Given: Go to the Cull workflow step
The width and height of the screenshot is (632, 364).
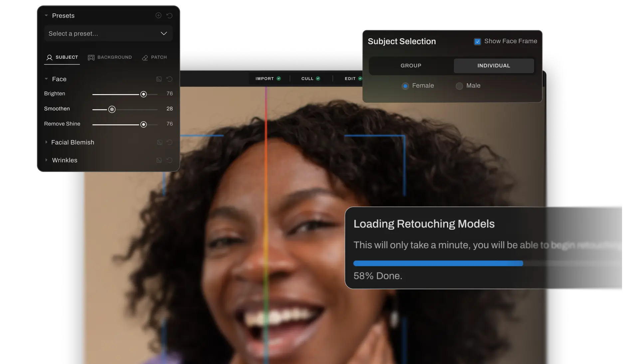Looking at the screenshot, I should (310, 79).
